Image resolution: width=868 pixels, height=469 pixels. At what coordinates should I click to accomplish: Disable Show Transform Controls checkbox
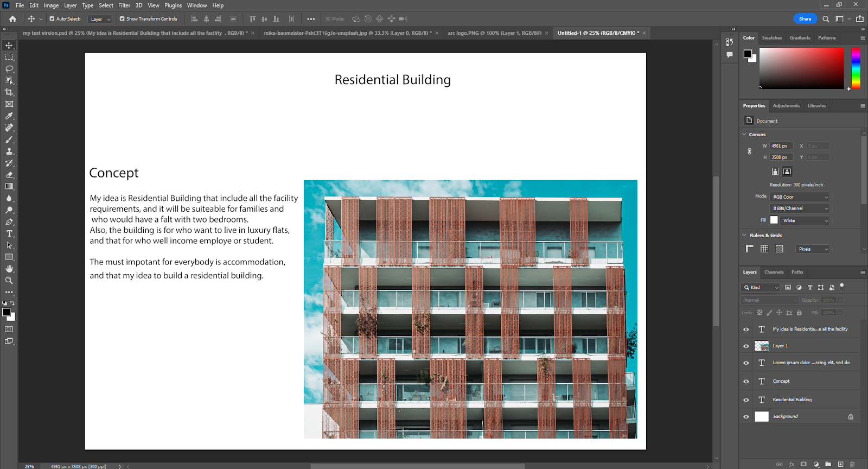[122, 19]
